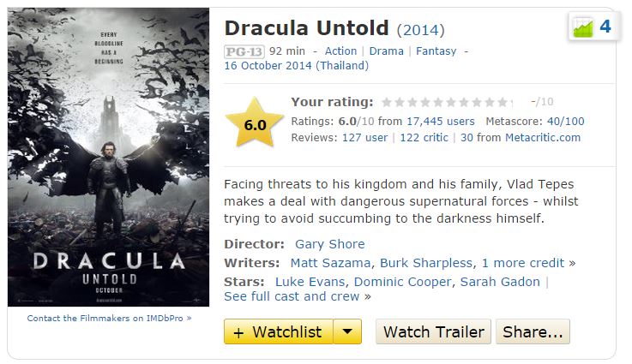Screen dimensions: 632x364
Task: Open Contact the Filmmakers on IMDbPro
Action: point(109,318)
